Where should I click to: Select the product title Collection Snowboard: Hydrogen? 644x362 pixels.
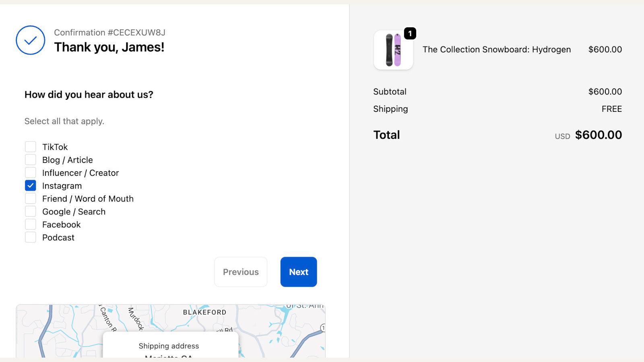(x=497, y=49)
